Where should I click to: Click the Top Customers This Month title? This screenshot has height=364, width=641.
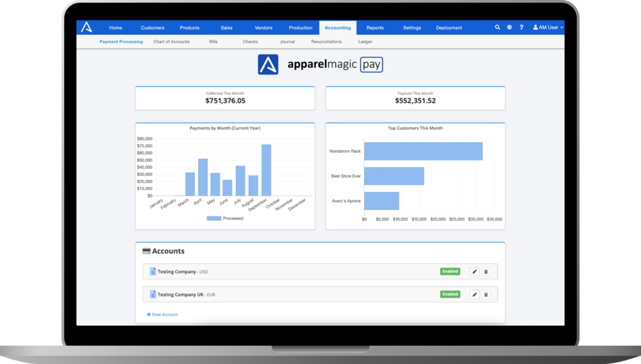coord(415,128)
